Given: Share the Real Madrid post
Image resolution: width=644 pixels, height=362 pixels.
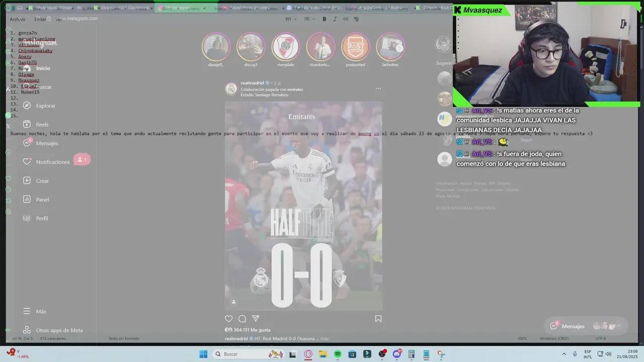Looking at the screenshot, I should [x=256, y=319].
